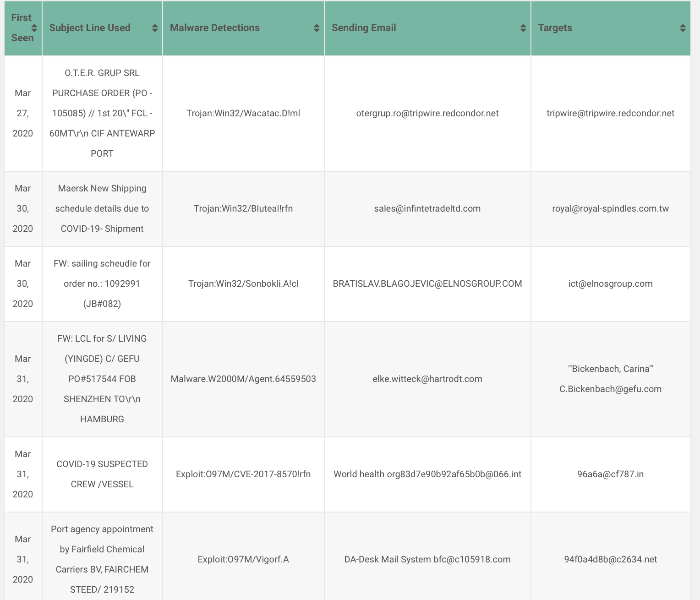Sort table by First Seen arrows
Image resolution: width=700 pixels, height=600 pixels.
[34, 28]
